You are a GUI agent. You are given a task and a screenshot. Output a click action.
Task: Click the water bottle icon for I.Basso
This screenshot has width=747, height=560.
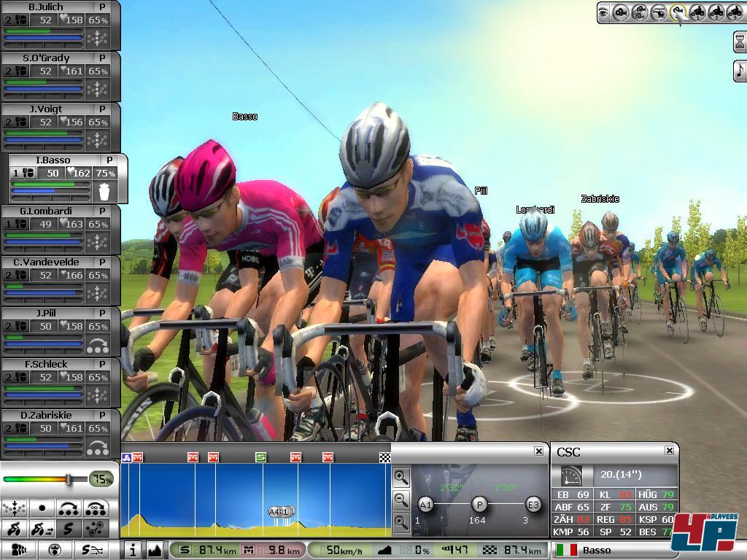click(x=104, y=191)
